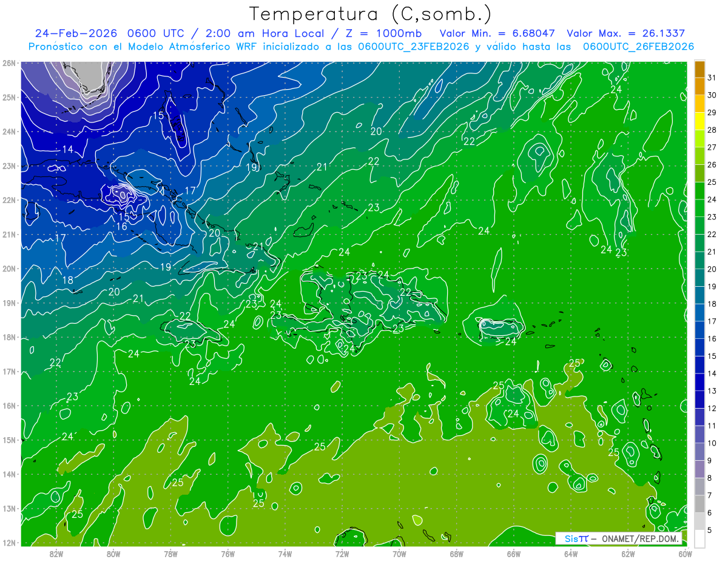The width and height of the screenshot is (728, 562).
Task: Click the legend scale label "9"
Action: (710, 461)
